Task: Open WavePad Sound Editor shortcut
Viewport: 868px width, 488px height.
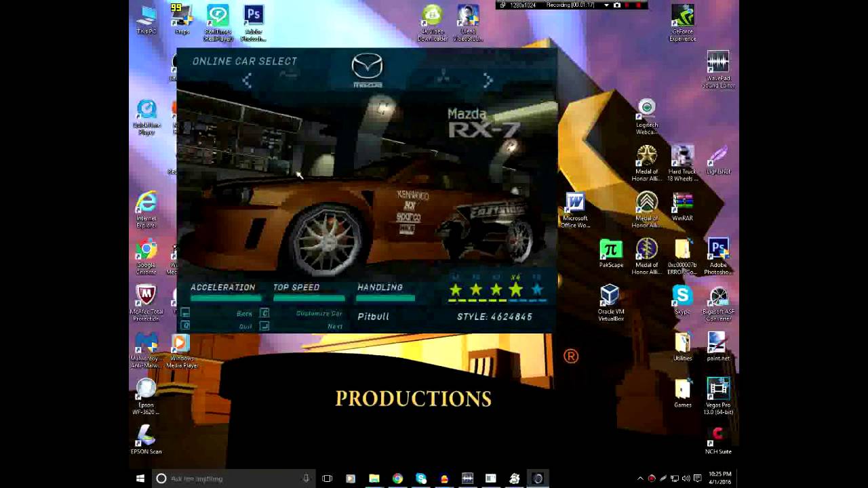Action: point(718,70)
